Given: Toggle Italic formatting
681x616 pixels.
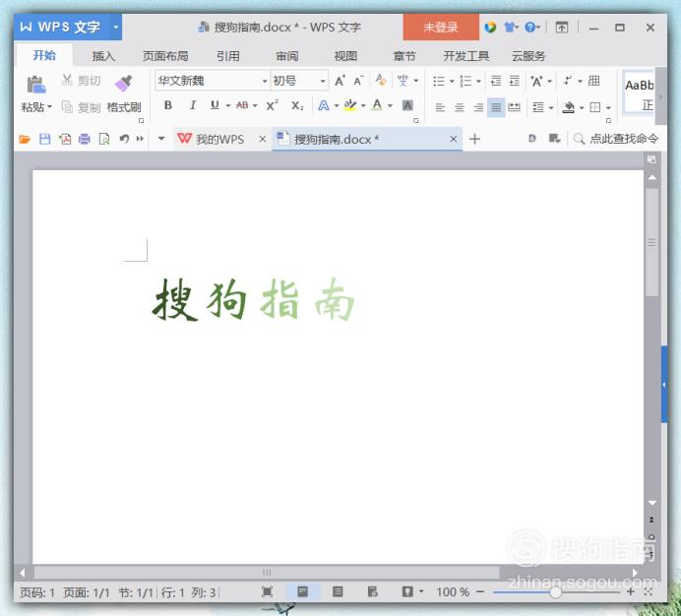Looking at the screenshot, I should click(193, 105).
